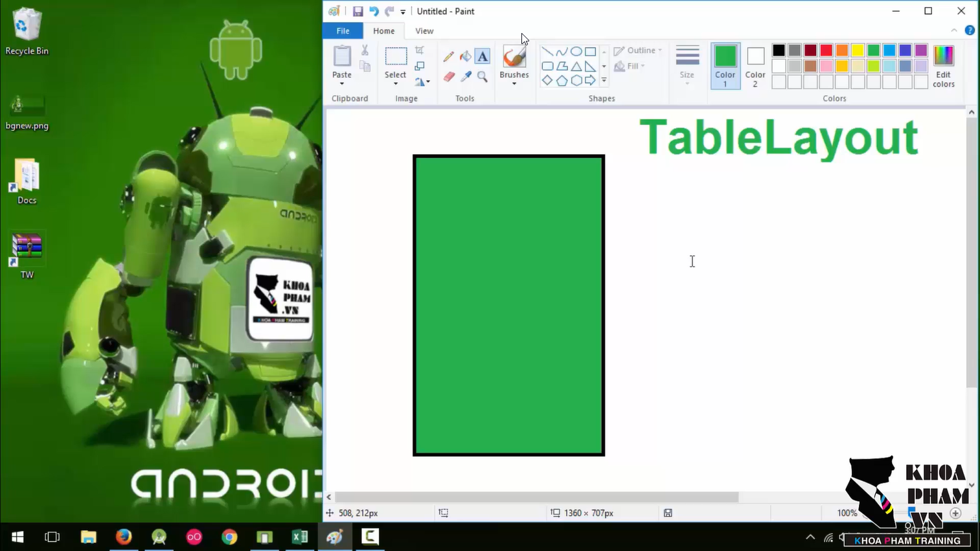Screen dimensions: 980x551
Task: Select the Pencil tool
Action: point(448,56)
